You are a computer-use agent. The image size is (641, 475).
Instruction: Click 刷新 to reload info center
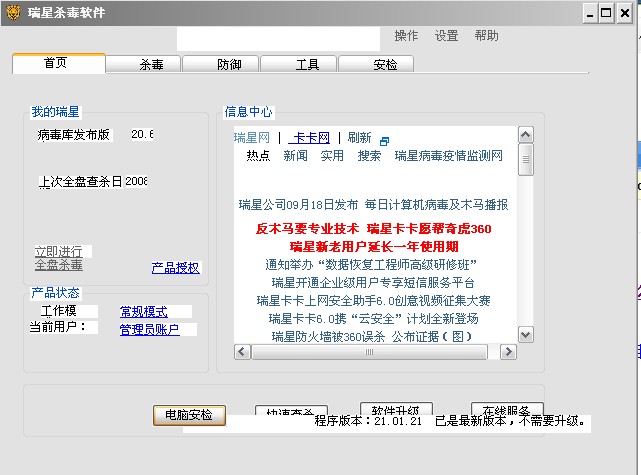click(359, 138)
